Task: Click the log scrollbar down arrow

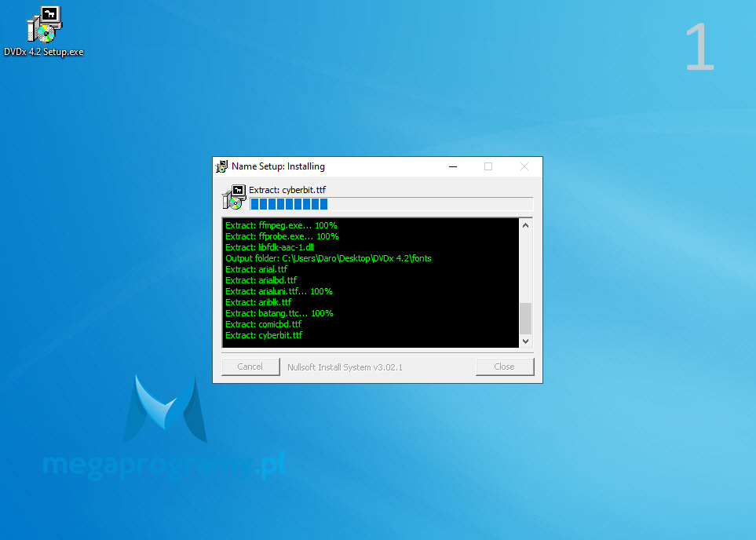Action: click(x=525, y=341)
